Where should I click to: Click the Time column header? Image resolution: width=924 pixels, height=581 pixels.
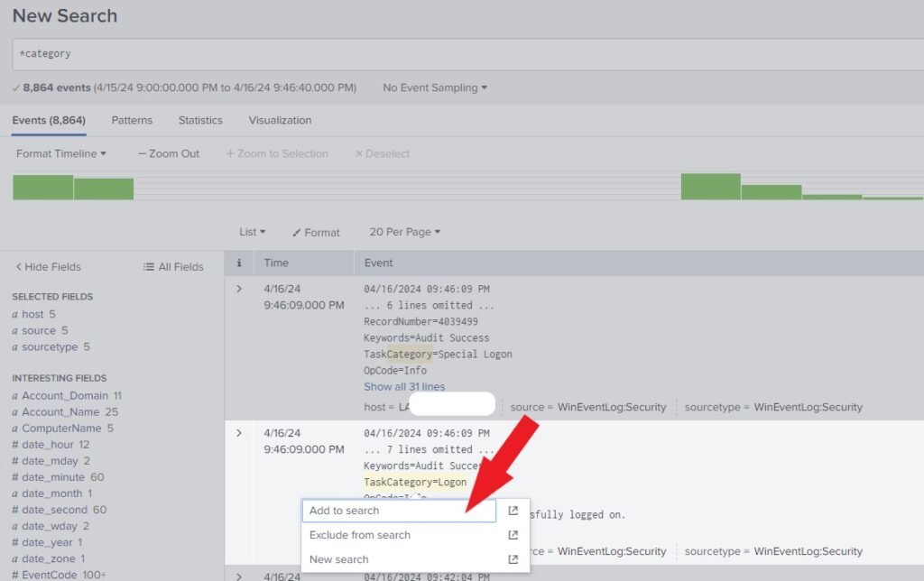tap(276, 263)
